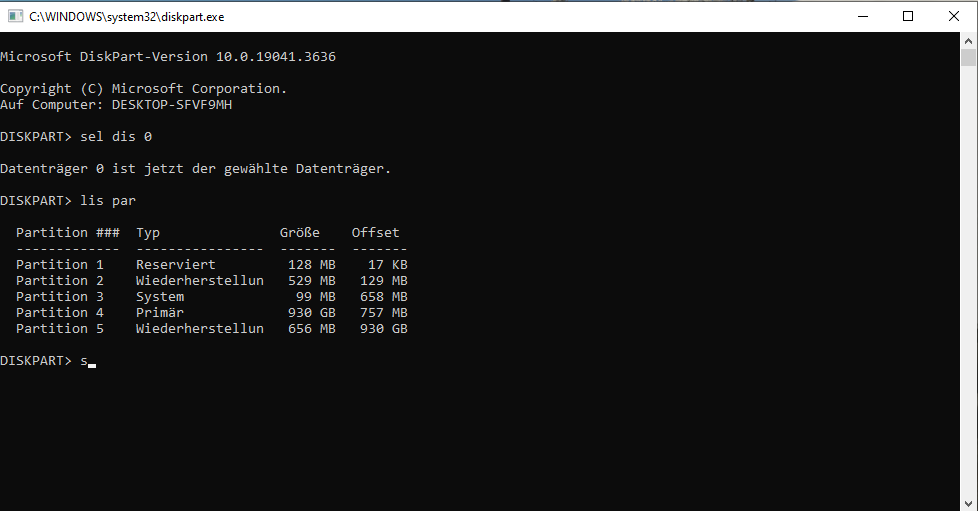Click the DESKTOP-SFVF9MH computer name text
This screenshot has width=978, height=511.
(x=172, y=105)
